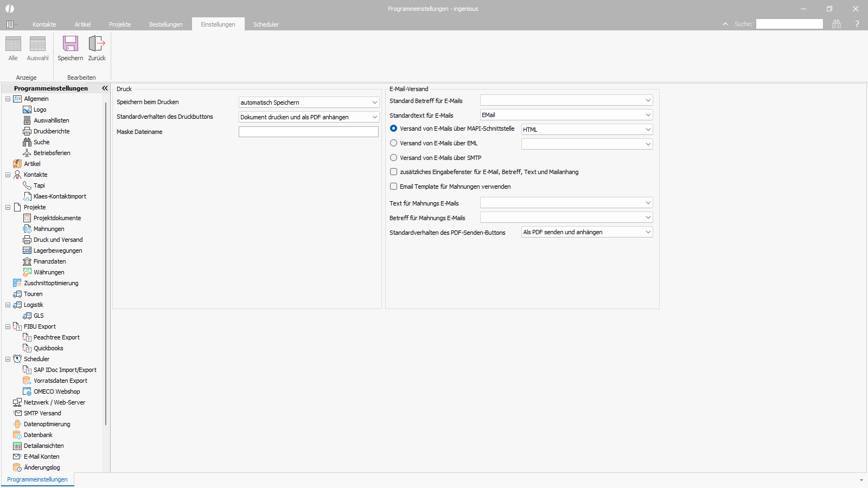Tick the zusätzliches Eingabefenster checkbox
This screenshot has width=868, height=488.
click(394, 172)
